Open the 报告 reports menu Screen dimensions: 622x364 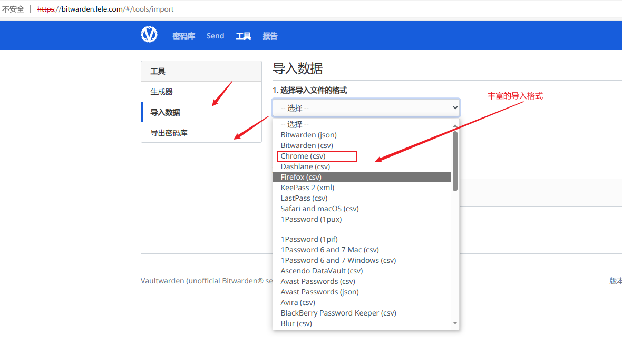point(270,36)
